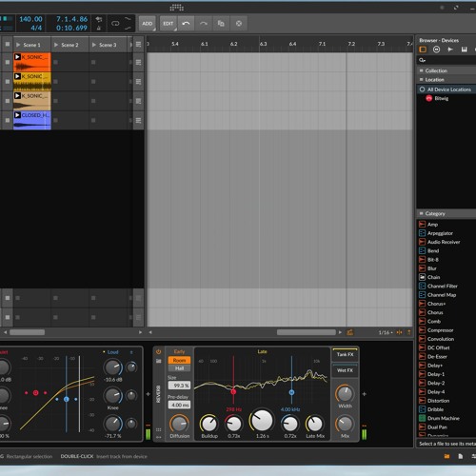Select the Audio Receiver device
476x476 pixels.
pyautogui.click(x=439, y=242)
